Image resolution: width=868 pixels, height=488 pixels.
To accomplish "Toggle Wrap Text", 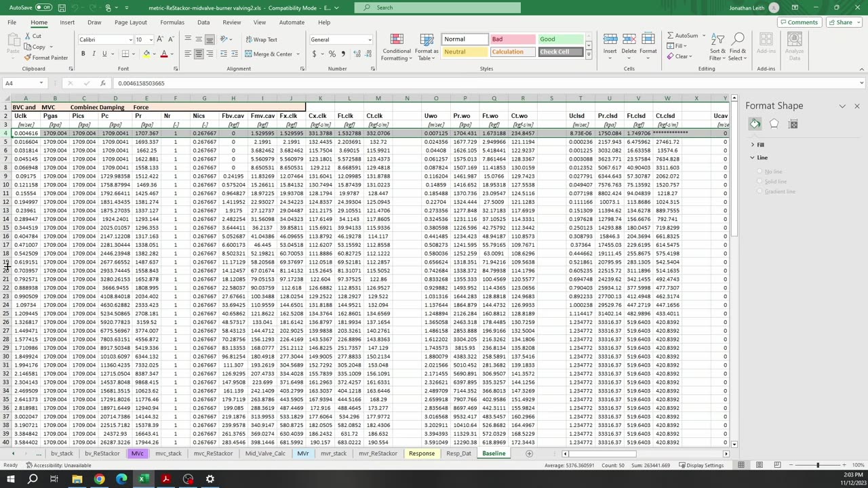I will point(261,39).
